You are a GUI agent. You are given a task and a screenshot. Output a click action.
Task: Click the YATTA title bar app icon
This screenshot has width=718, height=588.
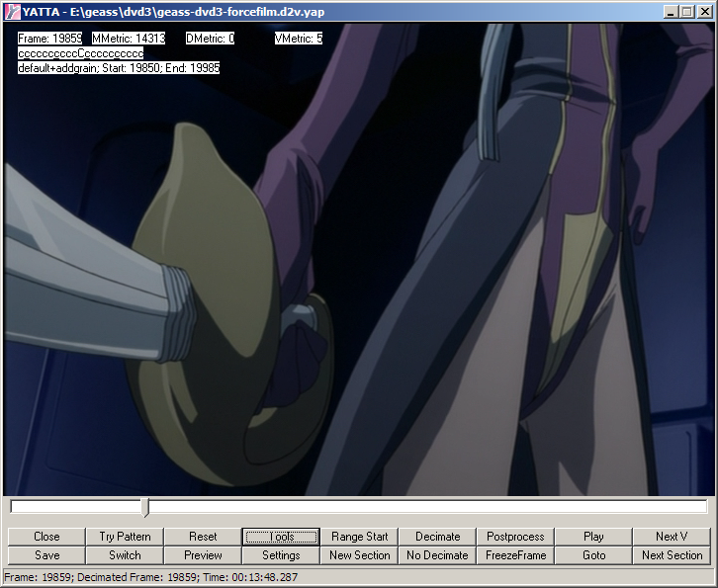pos(12,12)
